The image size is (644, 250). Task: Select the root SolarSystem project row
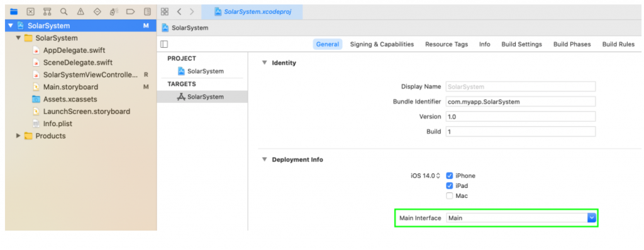(81, 26)
